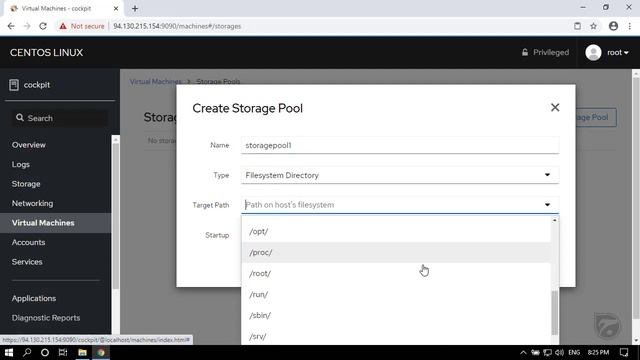Image resolution: width=640 pixels, height=360 pixels.
Task: Choose /run/ from the path list
Action: pos(396,294)
